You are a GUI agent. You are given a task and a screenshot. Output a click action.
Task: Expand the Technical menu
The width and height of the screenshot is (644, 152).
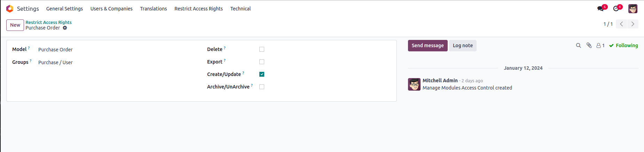coord(241,9)
